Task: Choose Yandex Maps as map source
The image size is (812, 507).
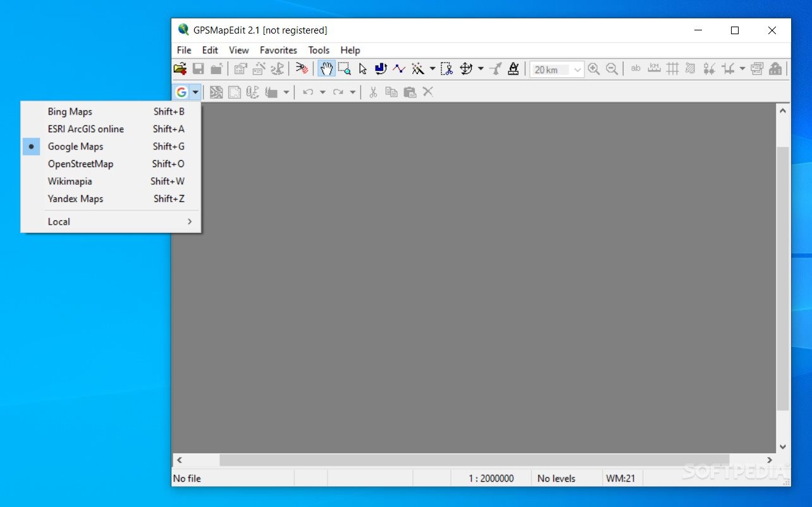Action: coord(111,199)
